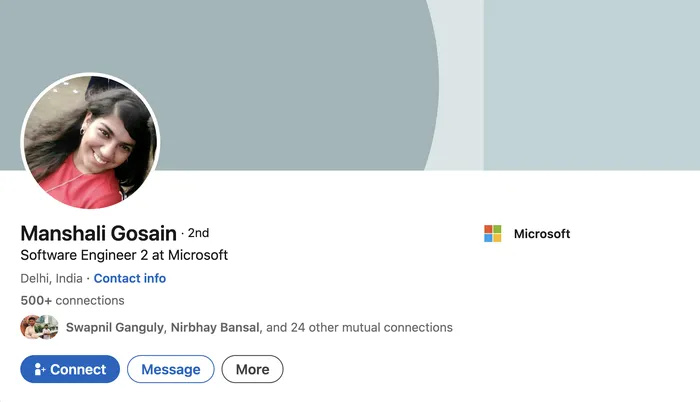Open the Microsoft company name link
Image resolution: width=700 pixels, height=402 pixels.
[x=542, y=234]
